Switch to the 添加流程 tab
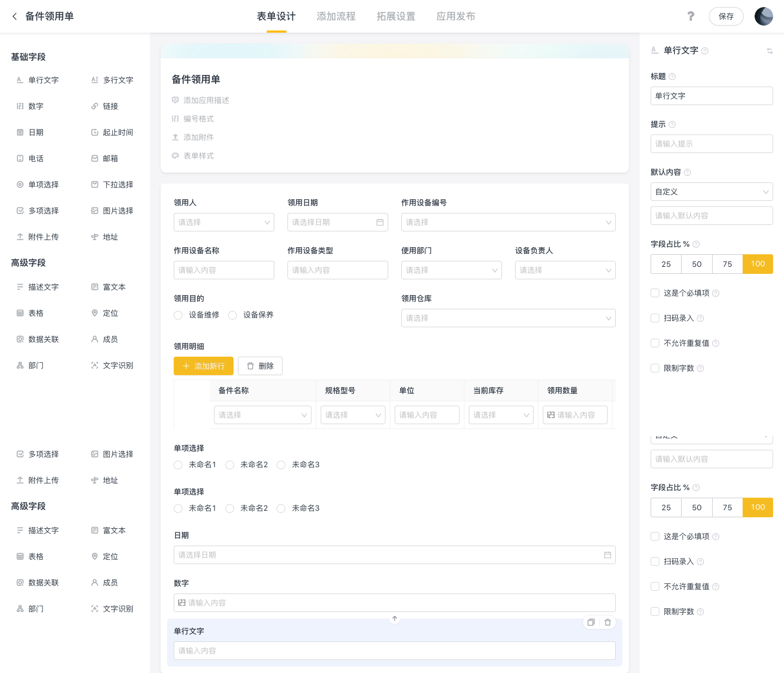The width and height of the screenshot is (784, 673). (x=336, y=16)
